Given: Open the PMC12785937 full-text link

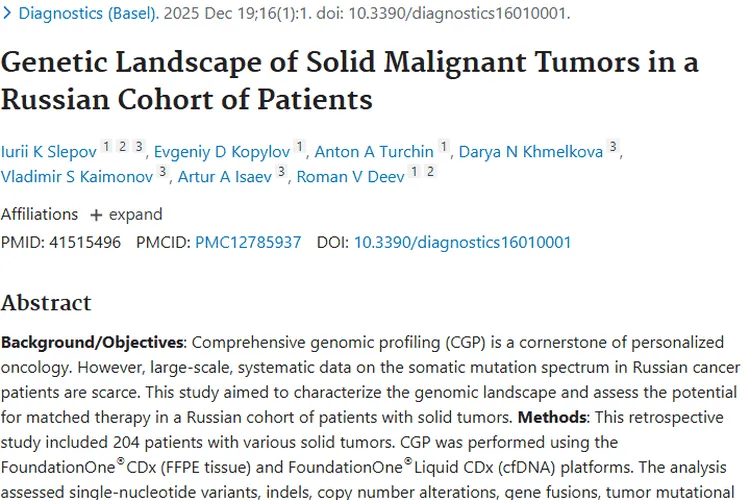Looking at the screenshot, I should click(x=248, y=242).
